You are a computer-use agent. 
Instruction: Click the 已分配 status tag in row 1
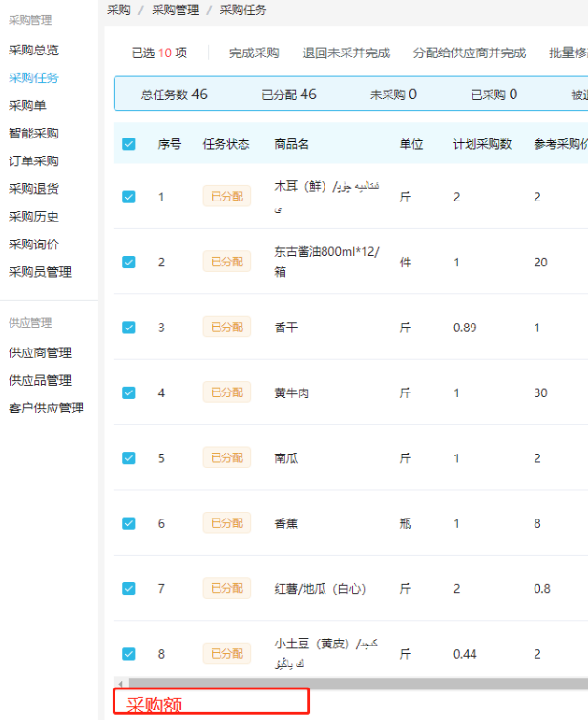click(x=227, y=197)
